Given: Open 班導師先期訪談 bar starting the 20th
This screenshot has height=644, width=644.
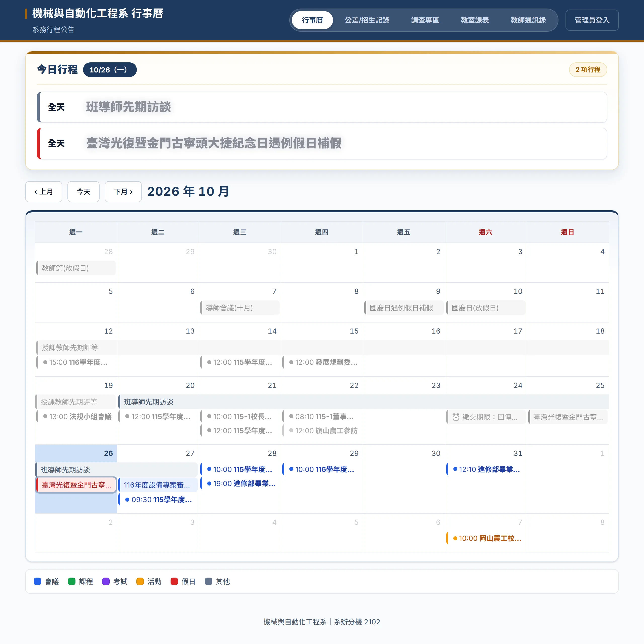Looking at the screenshot, I should (363, 402).
